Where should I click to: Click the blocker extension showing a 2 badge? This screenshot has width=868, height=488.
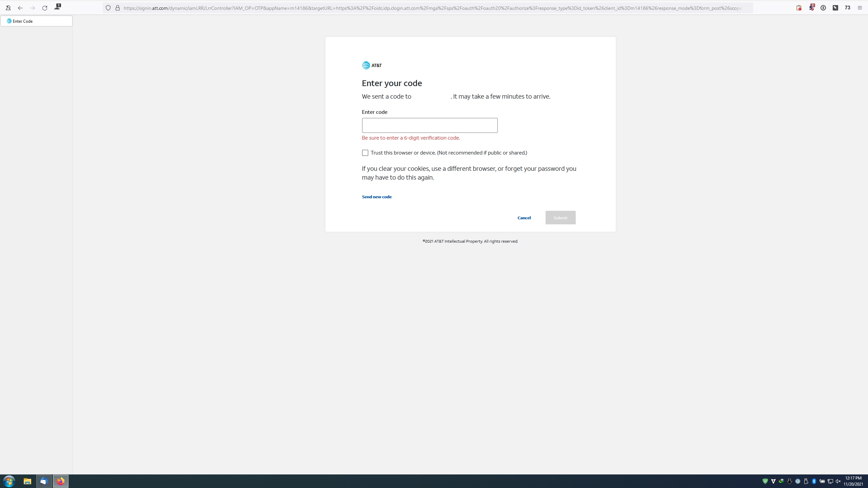[812, 8]
